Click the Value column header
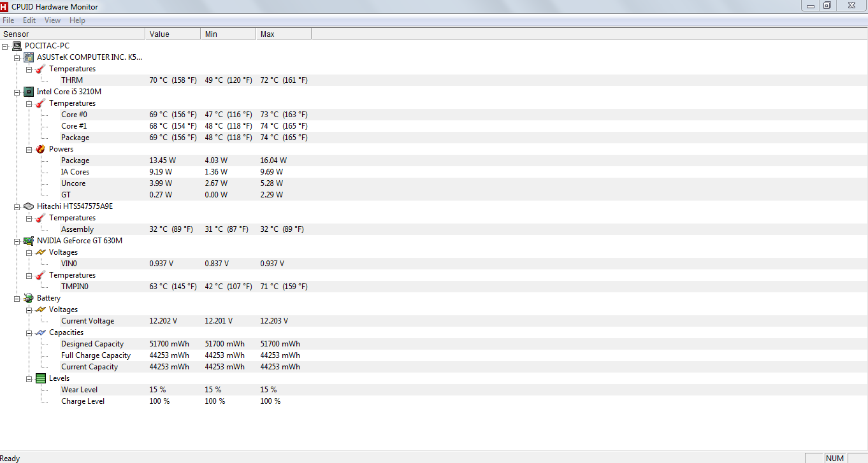The image size is (868, 463). pyautogui.click(x=173, y=34)
